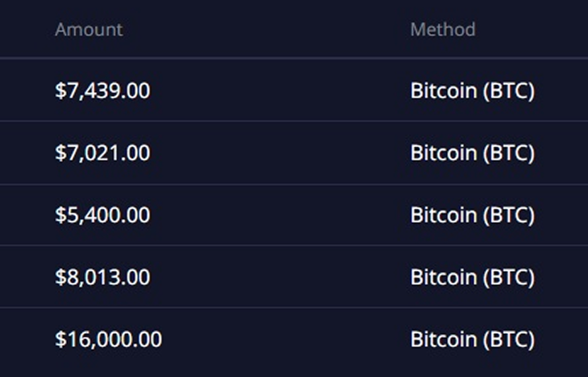Click the $5,400.00 amount value
Image resolution: width=588 pixels, height=377 pixels.
[x=103, y=215]
